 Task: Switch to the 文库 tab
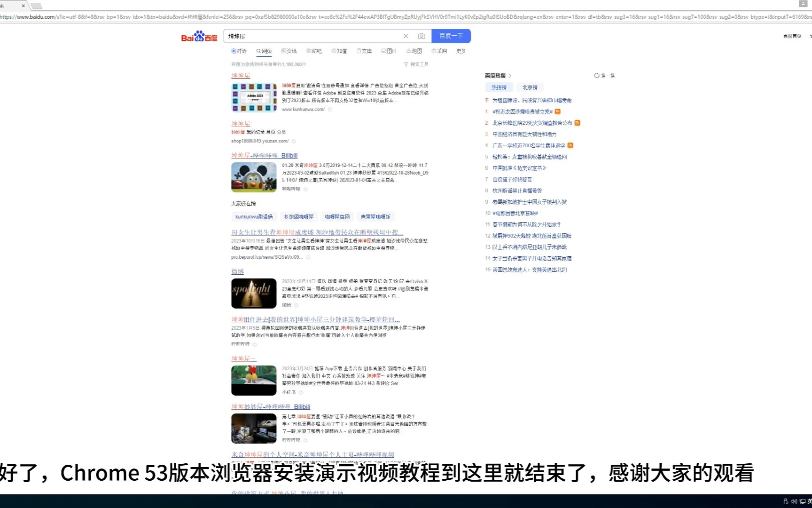(364, 51)
